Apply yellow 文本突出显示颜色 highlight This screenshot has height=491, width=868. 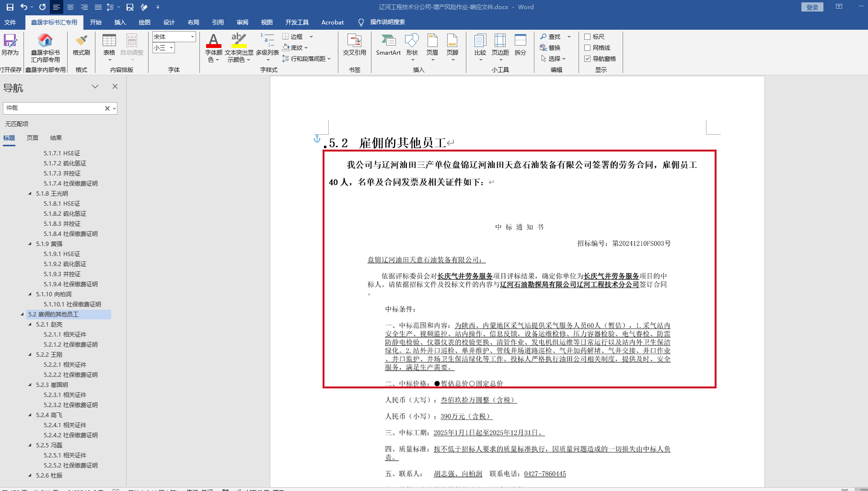pos(239,40)
